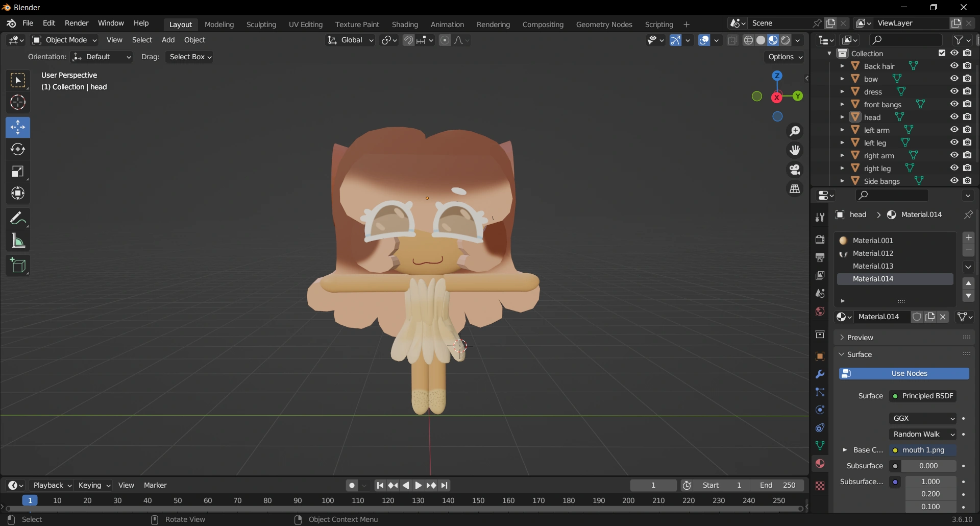Uncheck the Collection exclude checkbox
Screen dimensions: 980x526
(x=942, y=53)
